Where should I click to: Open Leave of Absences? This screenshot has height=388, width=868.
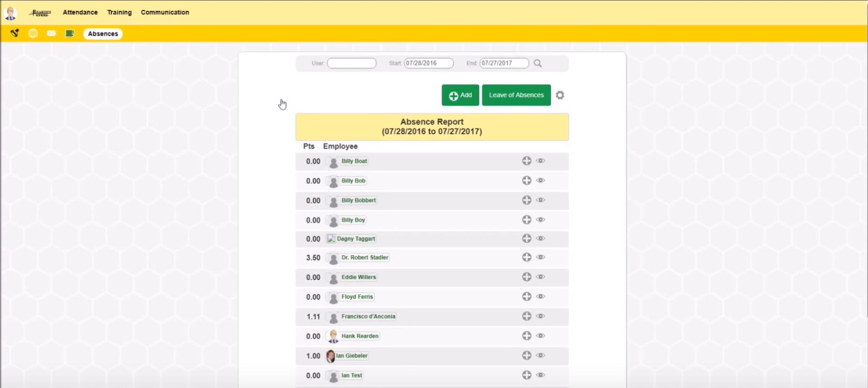point(516,95)
